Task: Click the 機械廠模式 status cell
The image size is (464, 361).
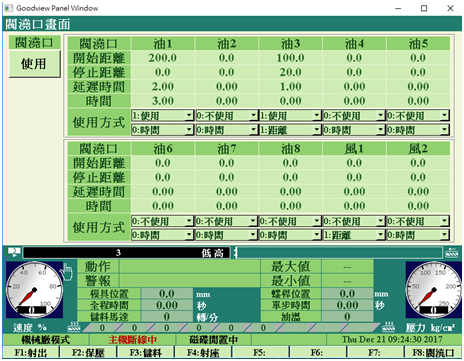Action: click(x=46, y=340)
